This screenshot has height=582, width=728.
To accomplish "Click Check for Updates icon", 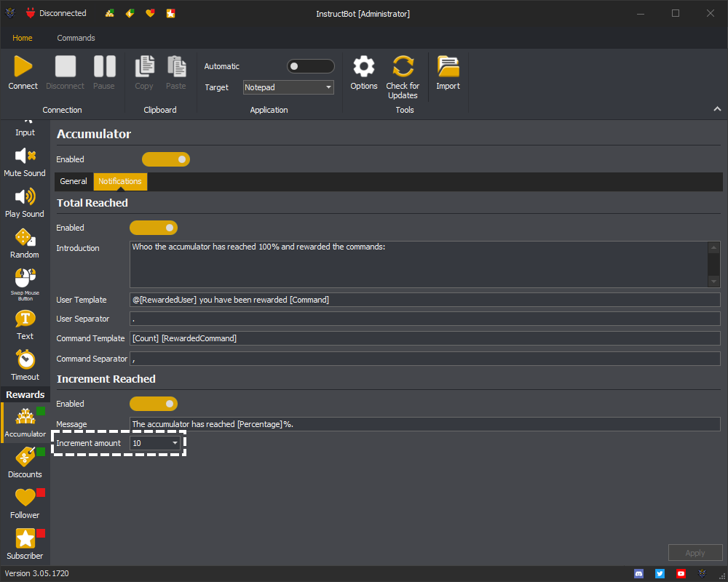I will [x=403, y=66].
